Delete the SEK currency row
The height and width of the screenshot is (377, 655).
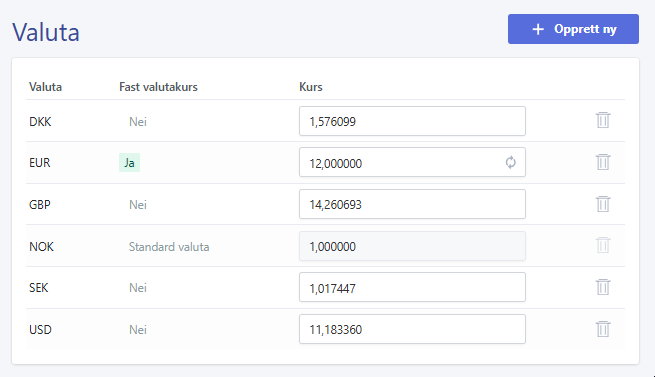coord(603,287)
